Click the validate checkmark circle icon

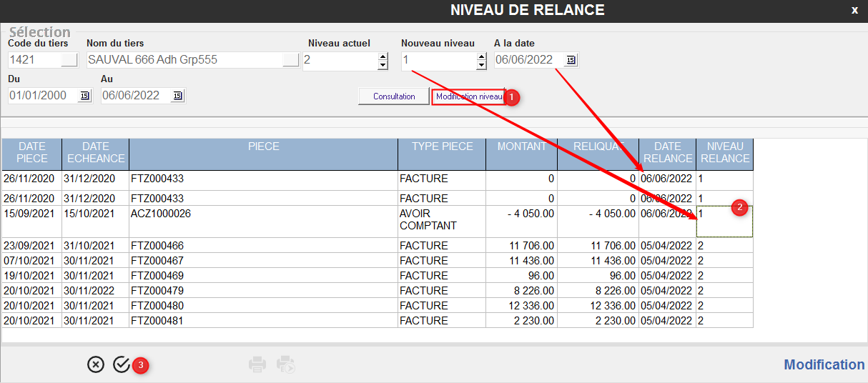(x=122, y=364)
